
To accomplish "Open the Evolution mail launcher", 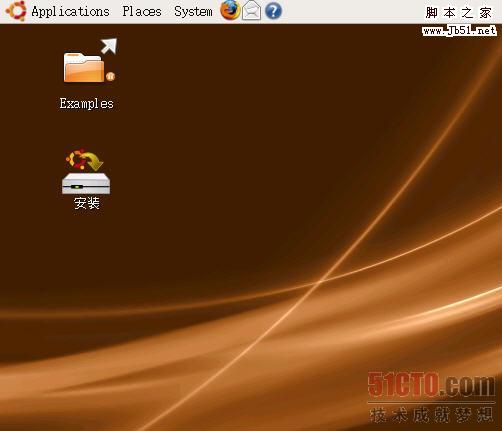I will point(251,11).
